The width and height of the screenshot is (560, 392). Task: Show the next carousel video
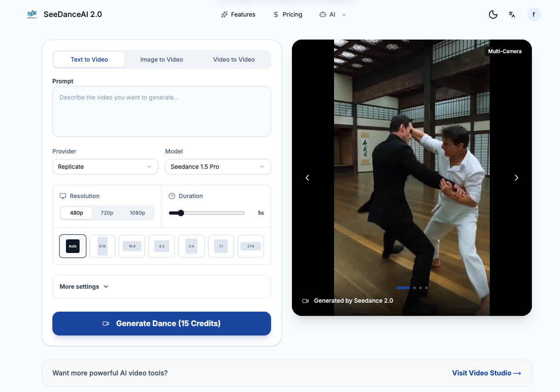coord(516,178)
